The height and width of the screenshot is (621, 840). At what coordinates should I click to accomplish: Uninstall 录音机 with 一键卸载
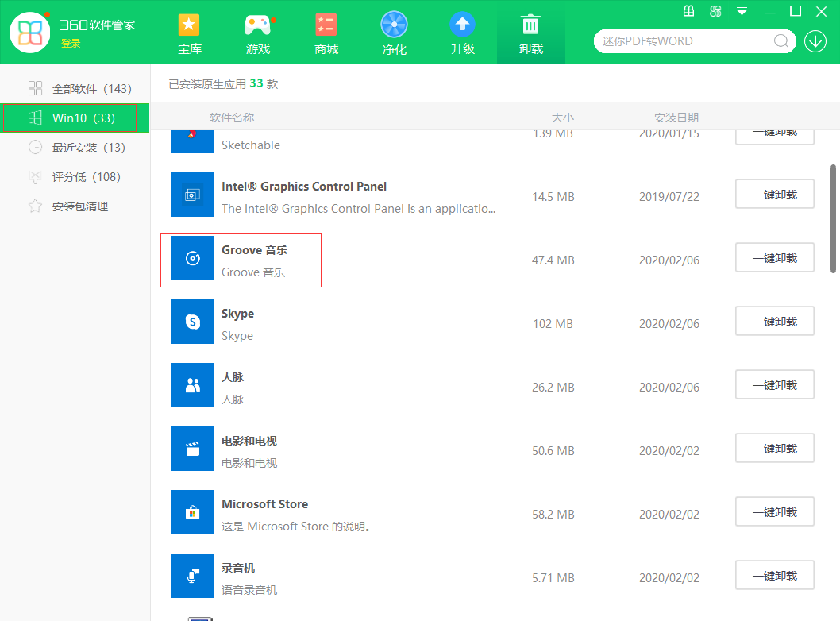(775, 575)
